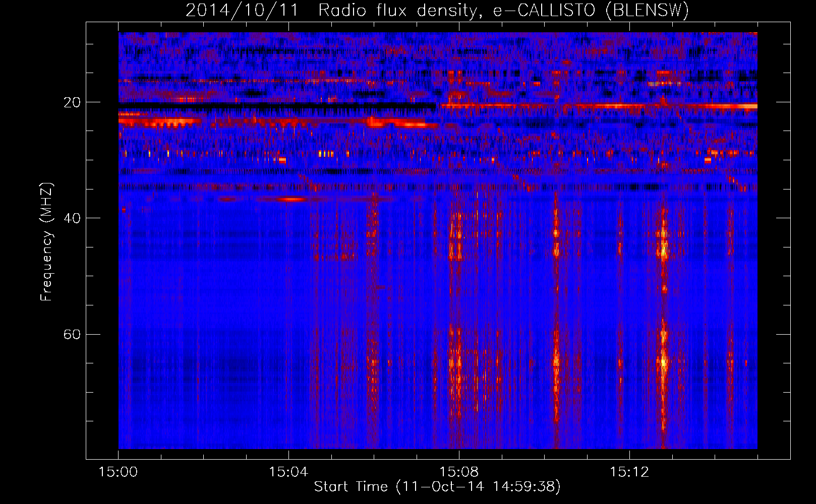Click the 15:04 time tick label
This screenshot has width=816, height=504.
click(x=288, y=472)
